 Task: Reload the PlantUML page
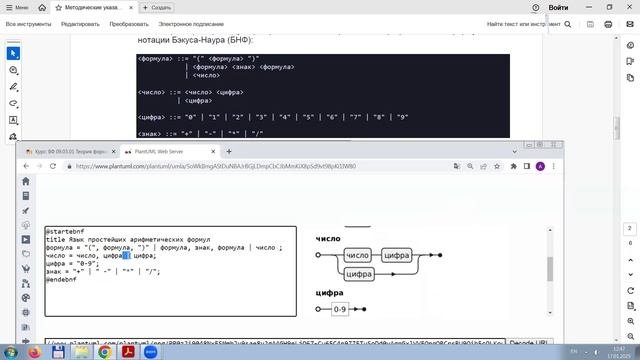[x=53, y=166]
